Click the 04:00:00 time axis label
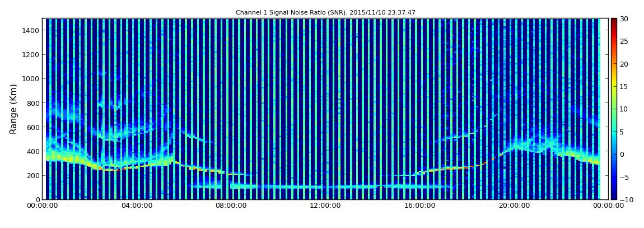This screenshot has height=228, width=644. 137,206
